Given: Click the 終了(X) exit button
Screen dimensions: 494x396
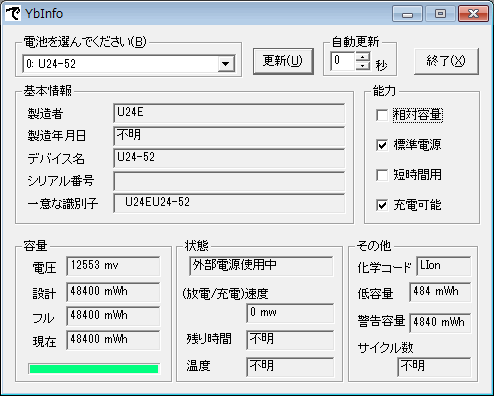Looking at the screenshot, I should click(446, 61).
